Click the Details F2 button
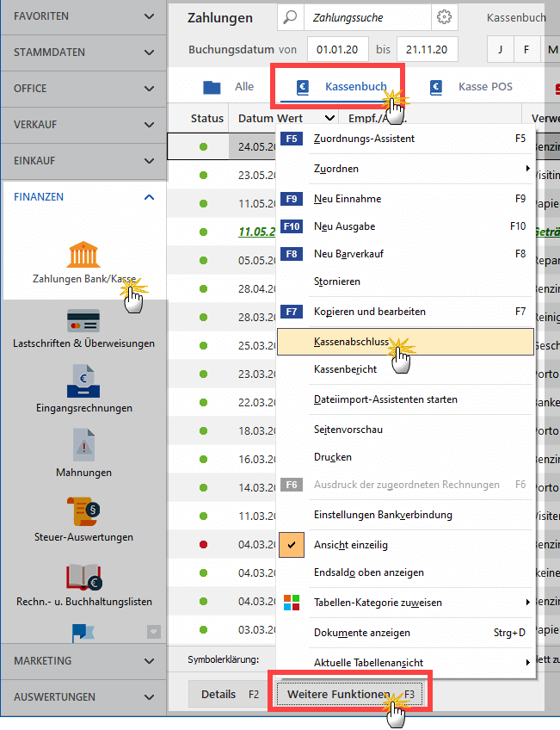The height and width of the screenshot is (730, 560). pyautogui.click(x=228, y=694)
